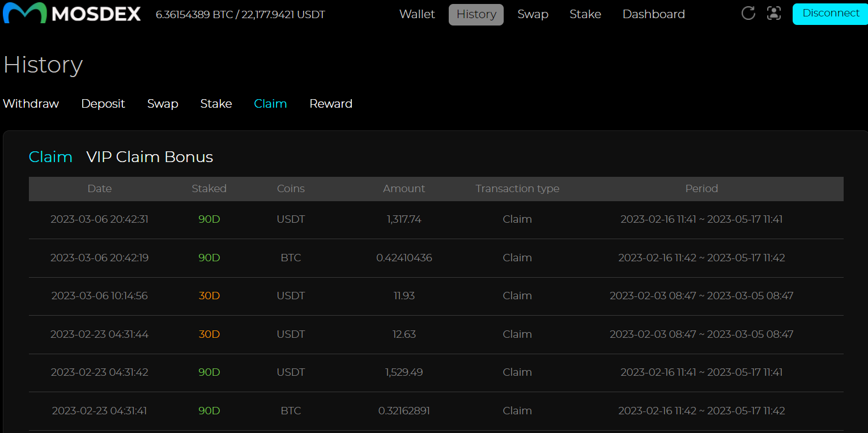Click the amount 0.42410436
This screenshot has height=433, width=868.
click(x=404, y=258)
